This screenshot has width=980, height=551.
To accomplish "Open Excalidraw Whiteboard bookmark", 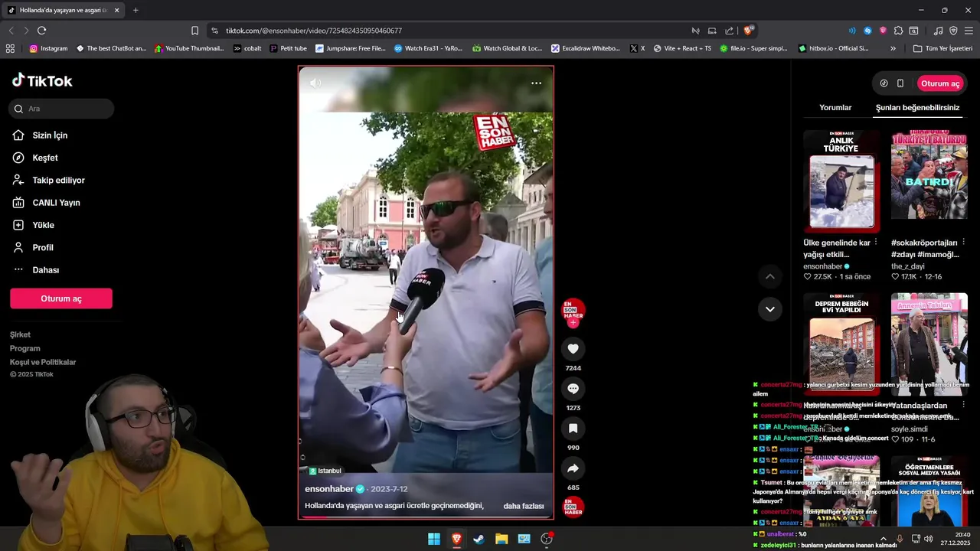I will [x=584, y=48].
